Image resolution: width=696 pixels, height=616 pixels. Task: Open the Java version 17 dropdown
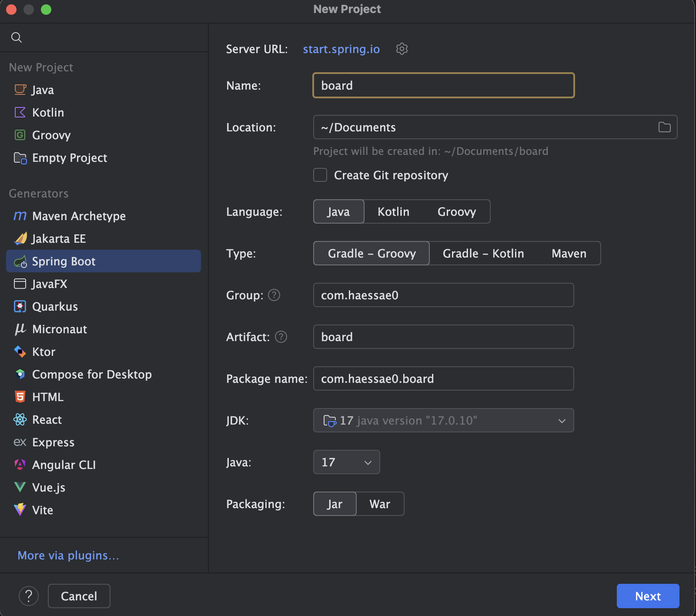(347, 462)
